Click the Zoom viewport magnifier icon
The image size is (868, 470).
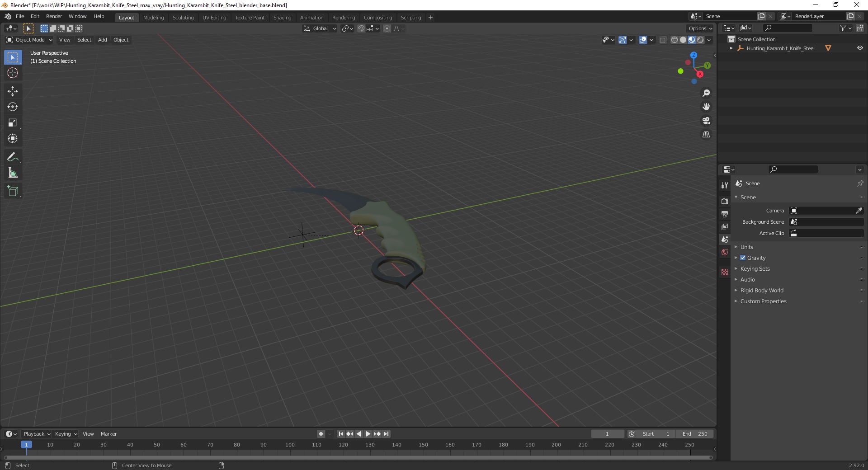pyautogui.click(x=706, y=93)
